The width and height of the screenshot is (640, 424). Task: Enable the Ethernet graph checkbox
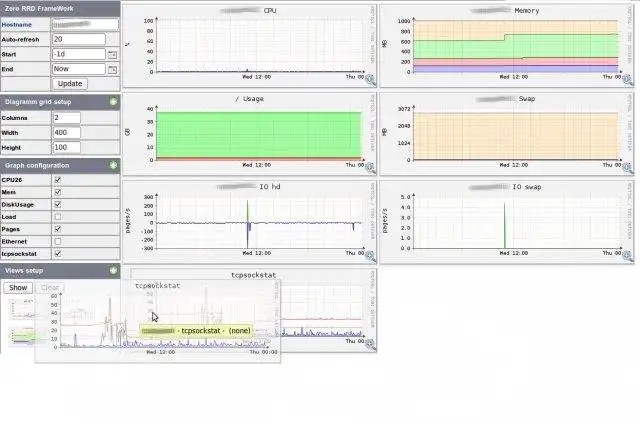coord(58,242)
